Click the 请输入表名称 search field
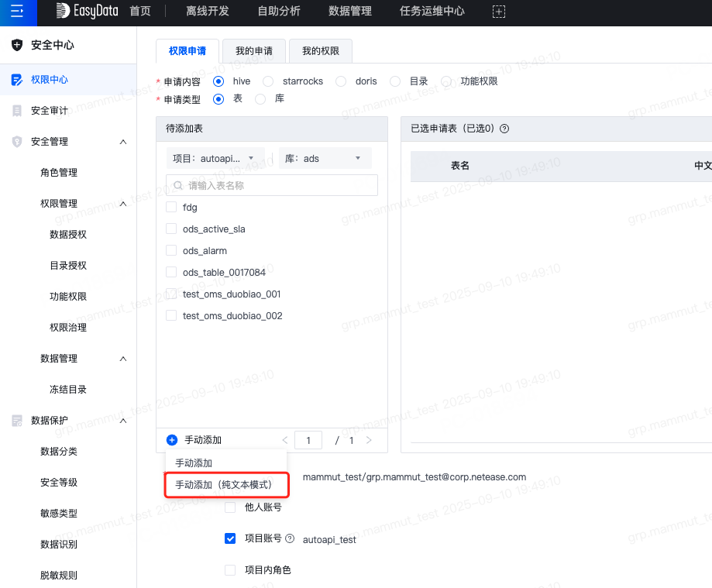Screen dimensions: 712x588 [279, 186]
